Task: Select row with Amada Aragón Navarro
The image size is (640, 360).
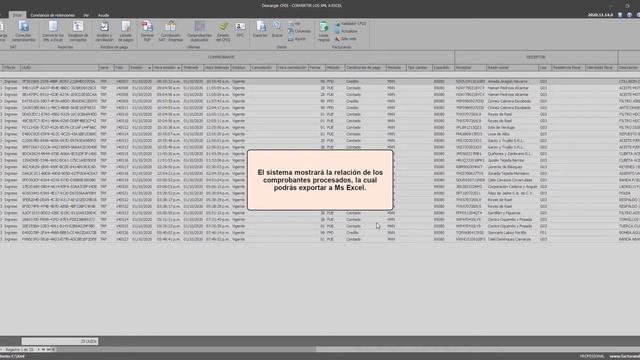Action: pyautogui.click(x=320, y=82)
